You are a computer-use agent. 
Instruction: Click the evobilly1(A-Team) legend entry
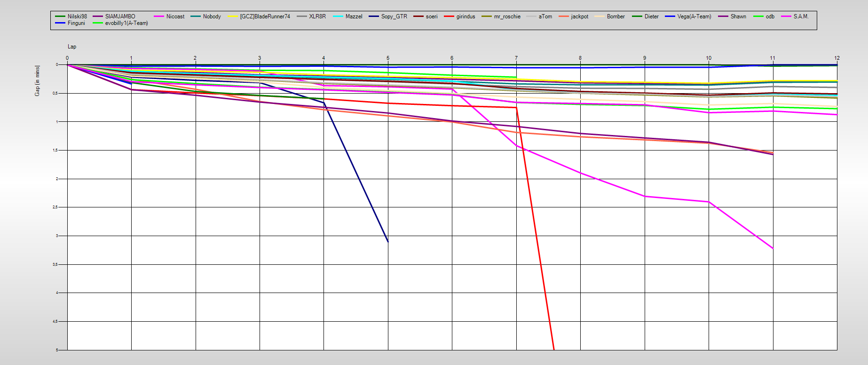coord(126,23)
